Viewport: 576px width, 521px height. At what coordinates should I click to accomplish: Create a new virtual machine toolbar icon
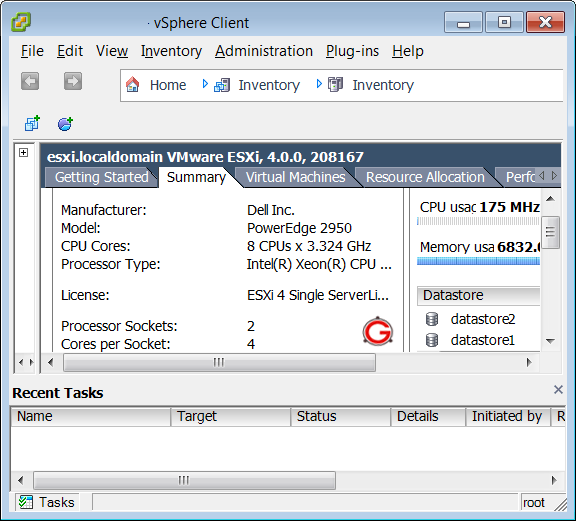pos(32,123)
